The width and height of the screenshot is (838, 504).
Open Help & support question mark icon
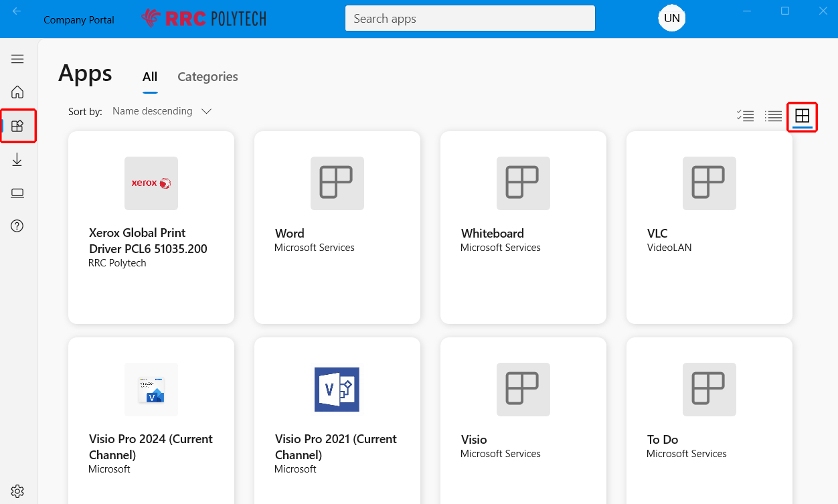[x=17, y=226]
